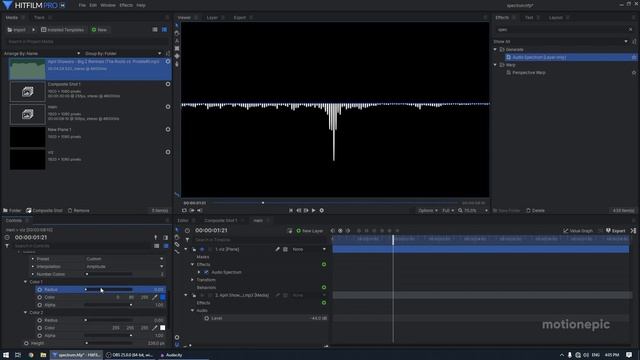The height and width of the screenshot is (360, 640).
Task: Open the Group By Folder dropdown
Action: point(123,53)
